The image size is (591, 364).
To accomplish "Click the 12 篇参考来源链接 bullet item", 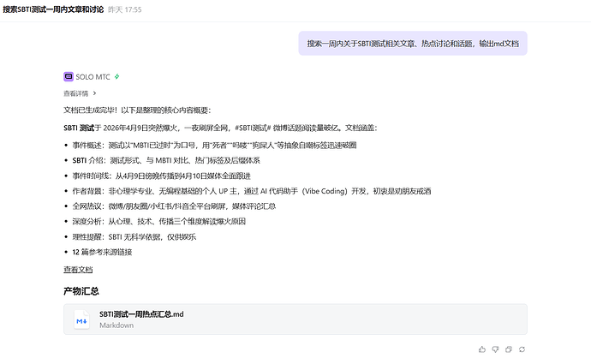I will pos(102,252).
